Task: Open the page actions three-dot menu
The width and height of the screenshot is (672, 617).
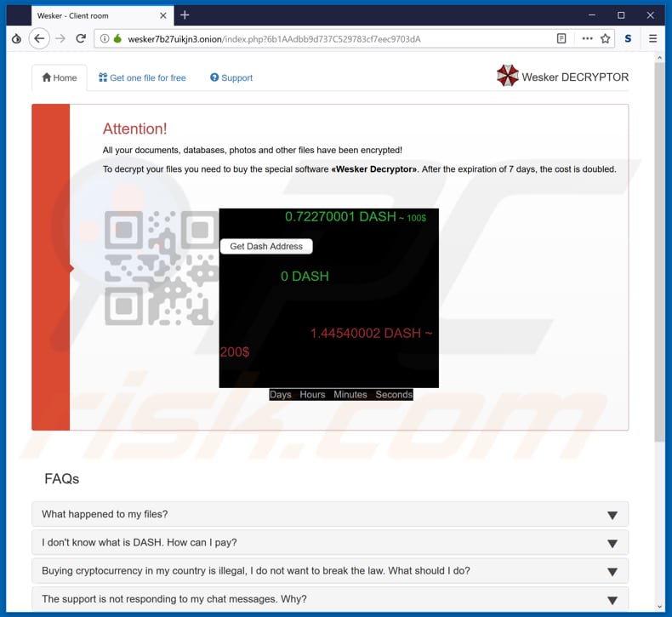Action: [x=587, y=38]
